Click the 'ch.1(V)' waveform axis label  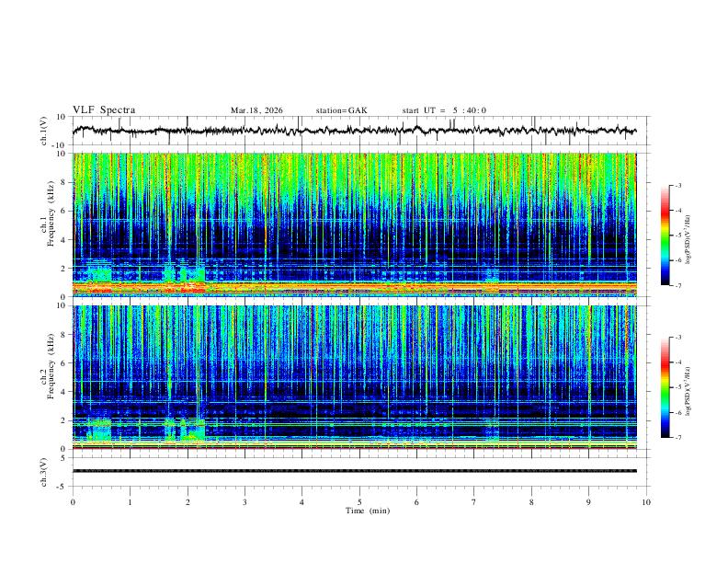(44, 131)
